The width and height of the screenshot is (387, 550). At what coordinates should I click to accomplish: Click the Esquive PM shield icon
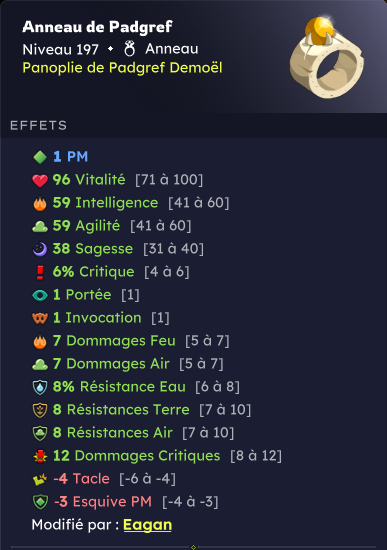point(40,502)
